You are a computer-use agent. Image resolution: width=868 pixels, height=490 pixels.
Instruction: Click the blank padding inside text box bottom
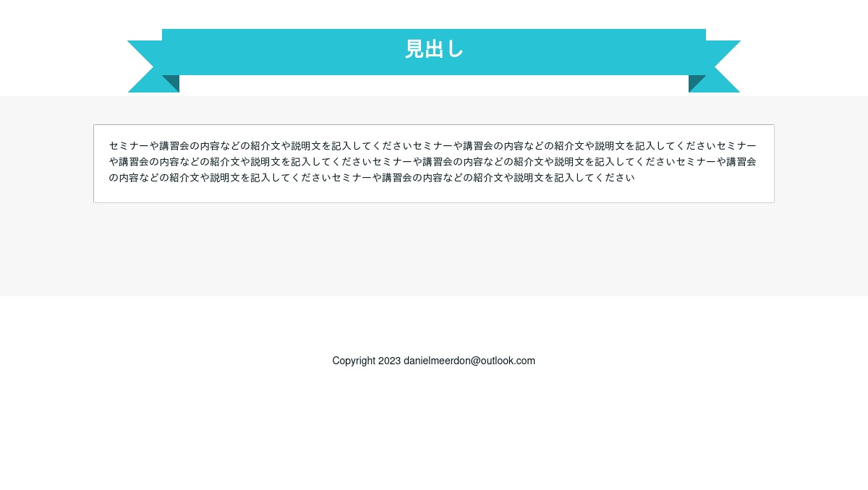tap(434, 194)
